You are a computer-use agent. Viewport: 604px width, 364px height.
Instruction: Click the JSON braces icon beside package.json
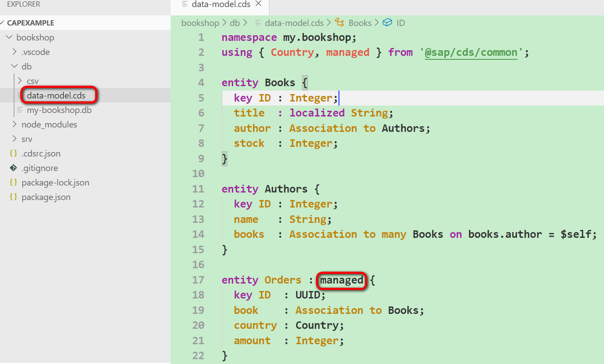13,197
